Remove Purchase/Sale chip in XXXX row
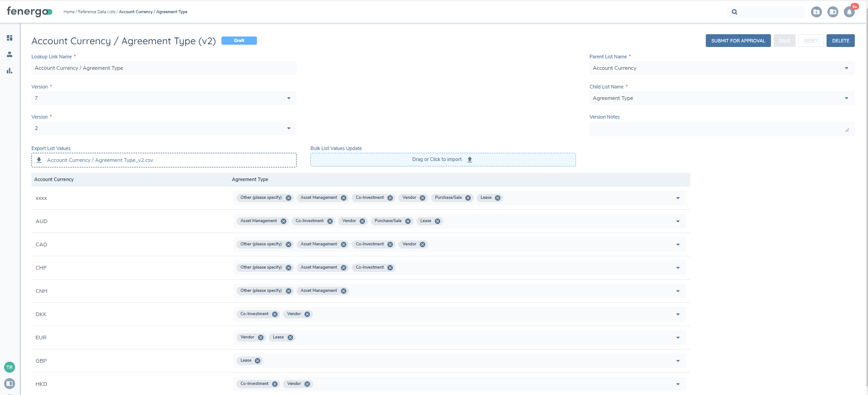Screen dimensions: 868x395 (x=468, y=198)
